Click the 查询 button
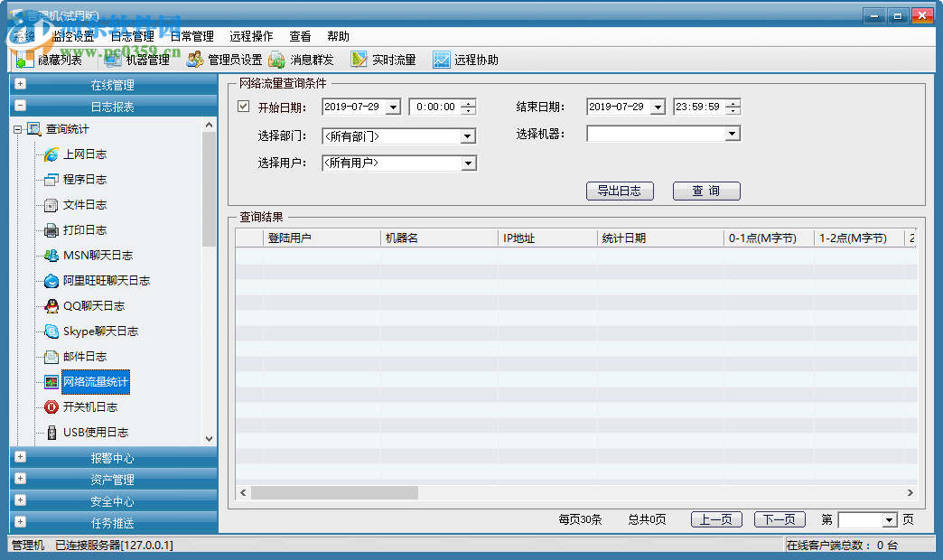Screen dimensions: 943x560 [706, 191]
